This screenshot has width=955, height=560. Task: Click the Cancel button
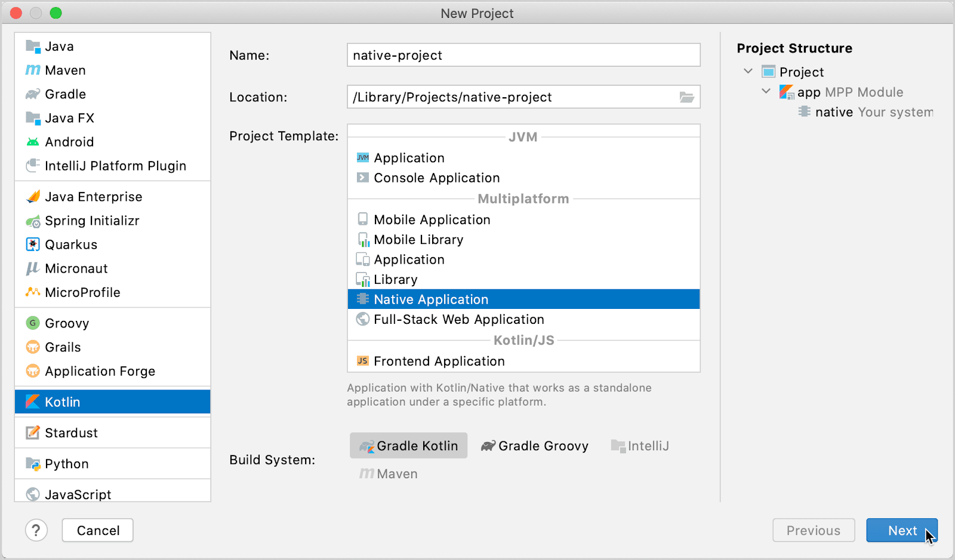pos(98,530)
